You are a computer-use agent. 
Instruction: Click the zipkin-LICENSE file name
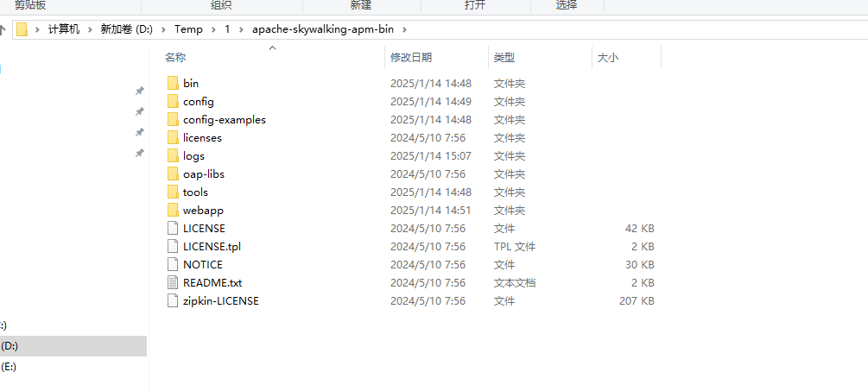click(221, 301)
